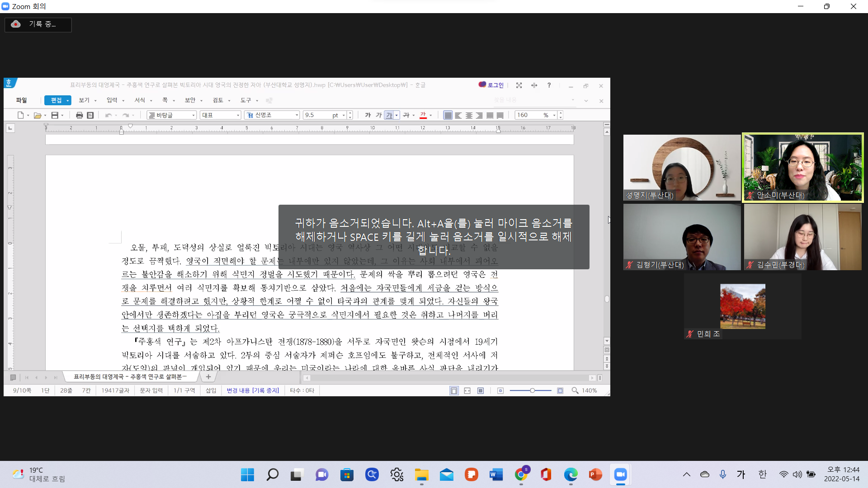The height and width of the screenshot is (488, 868).
Task: Click the Zoom app icon in taskbar
Action: coord(620,474)
